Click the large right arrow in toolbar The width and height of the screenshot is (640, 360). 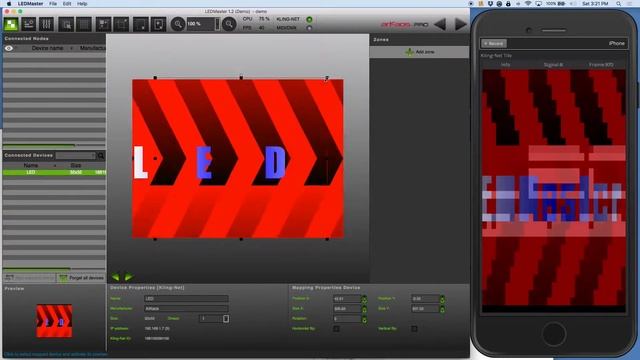(x=460, y=24)
